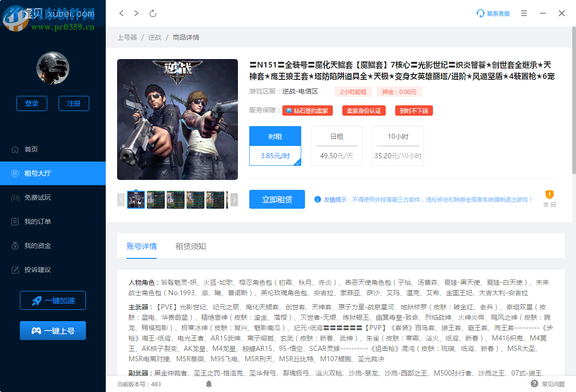Image resolution: width=576 pixels, height=392 pixels.
Task: Open 逆战 from the breadcrumb trail
Action: pos(154,37)
